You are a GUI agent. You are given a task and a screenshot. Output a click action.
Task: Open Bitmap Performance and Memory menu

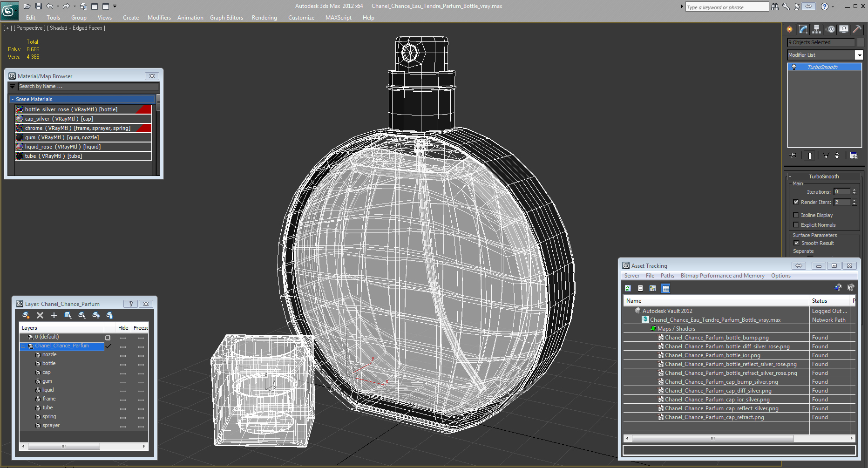pos(722,276)
